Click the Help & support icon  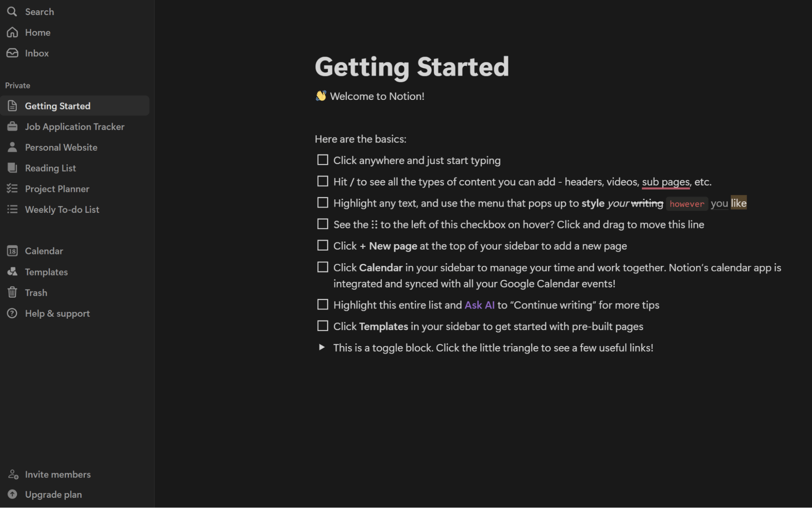tap(12, 313)
